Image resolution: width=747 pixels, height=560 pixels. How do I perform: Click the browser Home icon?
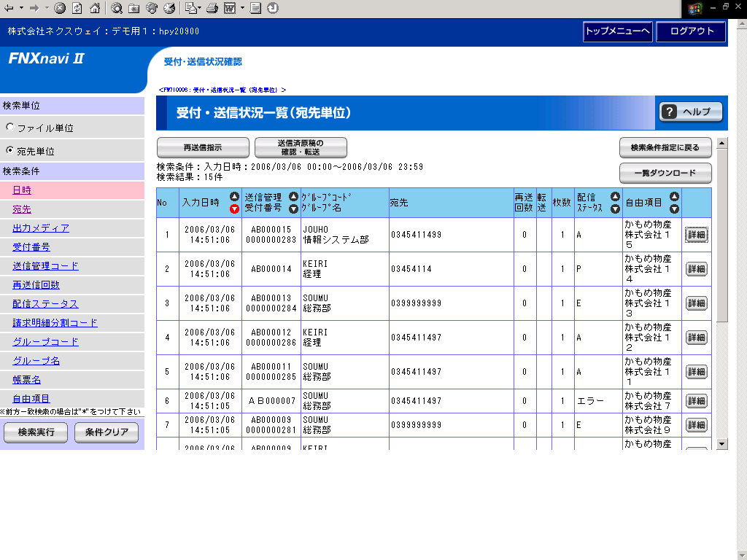tap(94, 9)
